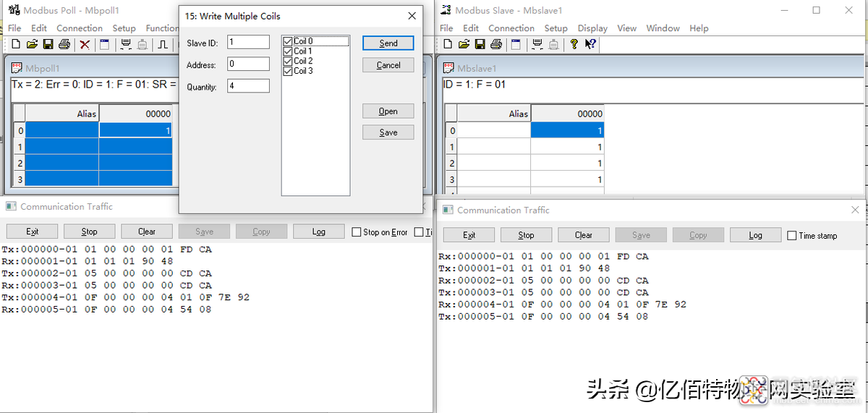Open File menu in Modbus Poll
868x413 pixels.
[x=14, y=28]
